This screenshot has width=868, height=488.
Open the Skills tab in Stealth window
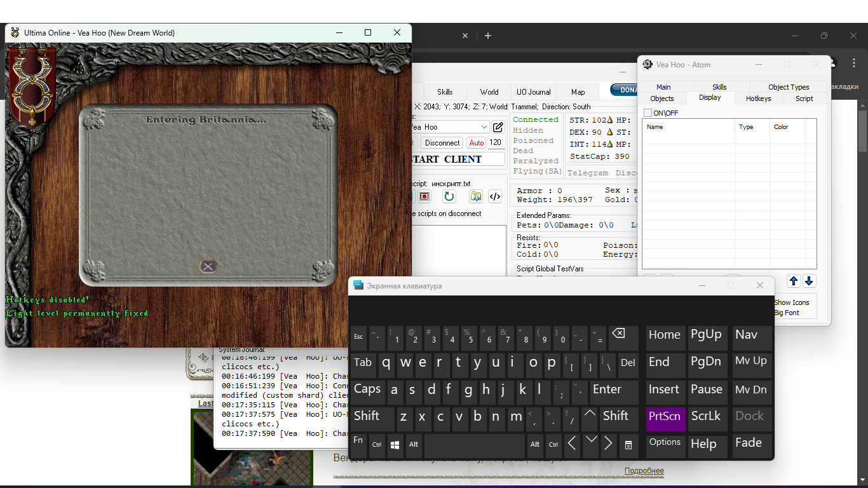click(445, 92)
